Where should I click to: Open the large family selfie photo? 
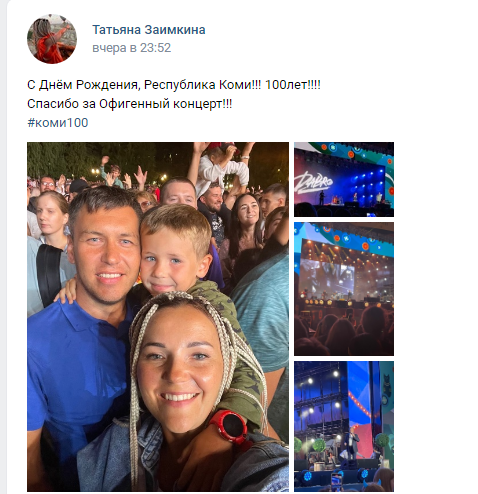pyautogui.click(x=158, y=317)
